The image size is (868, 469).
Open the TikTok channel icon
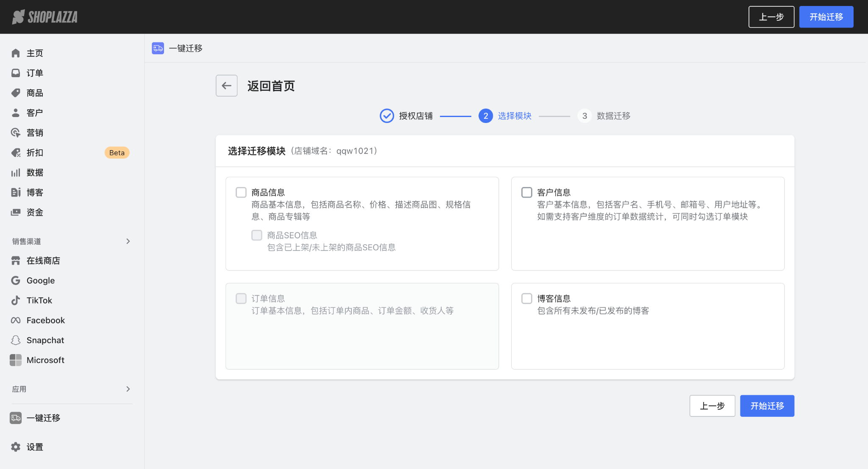click(x=16, y=300)
